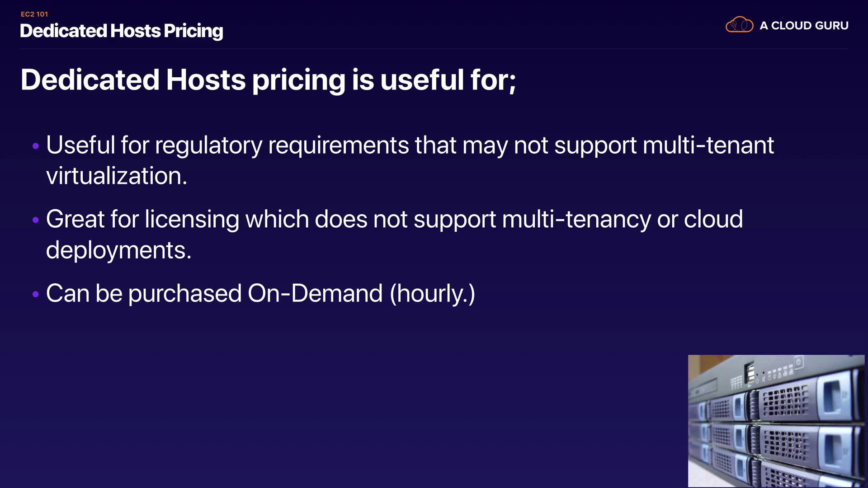Open the server rack thumbnail image

point(776,421)
